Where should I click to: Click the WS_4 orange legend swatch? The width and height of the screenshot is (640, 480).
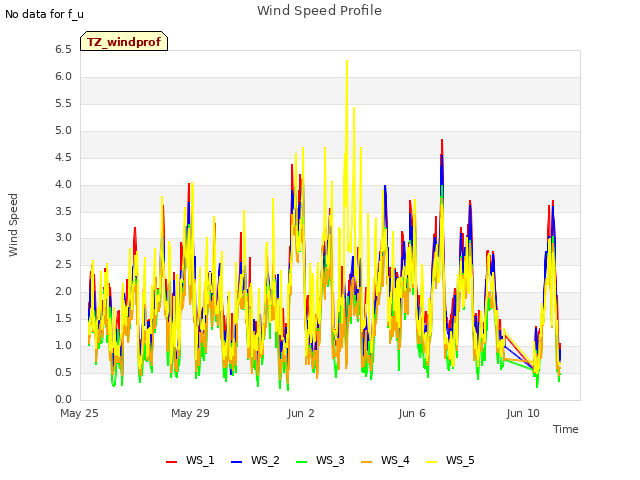(x=367, y=461)
